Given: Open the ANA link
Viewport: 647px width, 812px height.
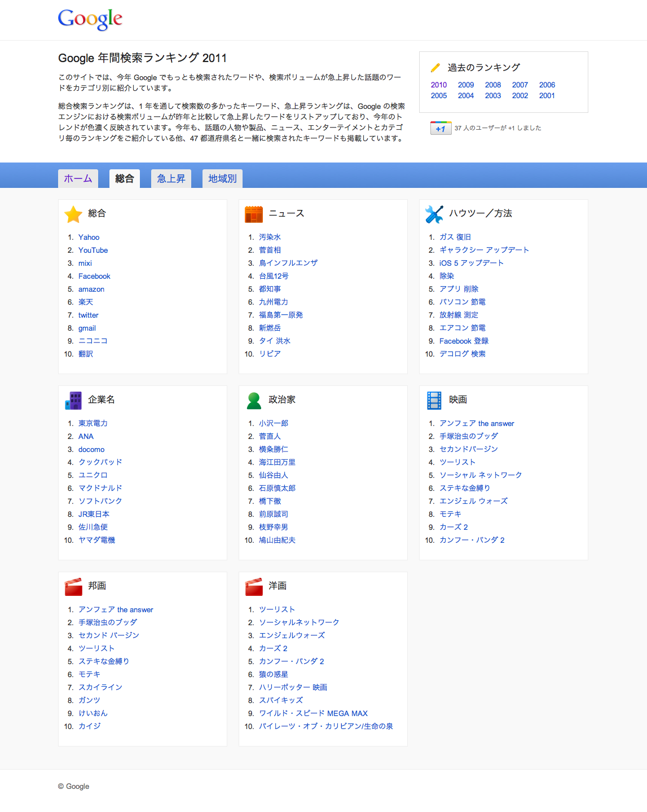Looking at the screenshot, I should tap(86, 437).
